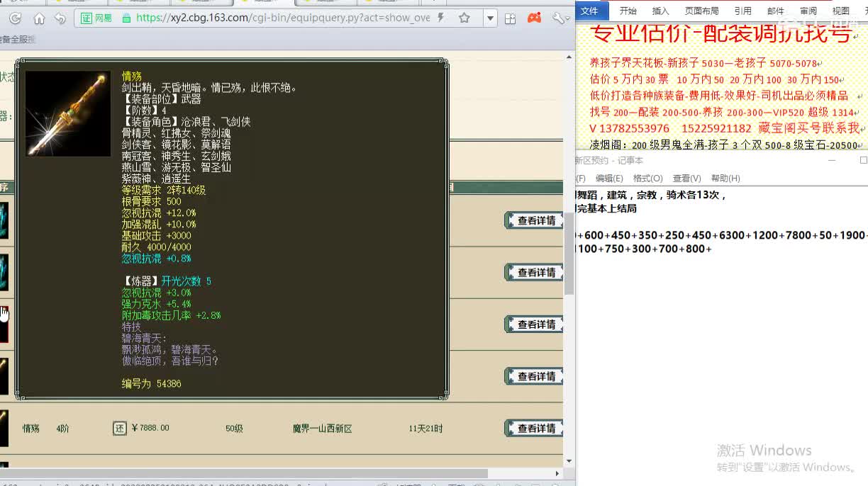Click the 100+750+300+700+800+ line in Notepad
This screenshot has width=868, height=486.
coord(644,249)
